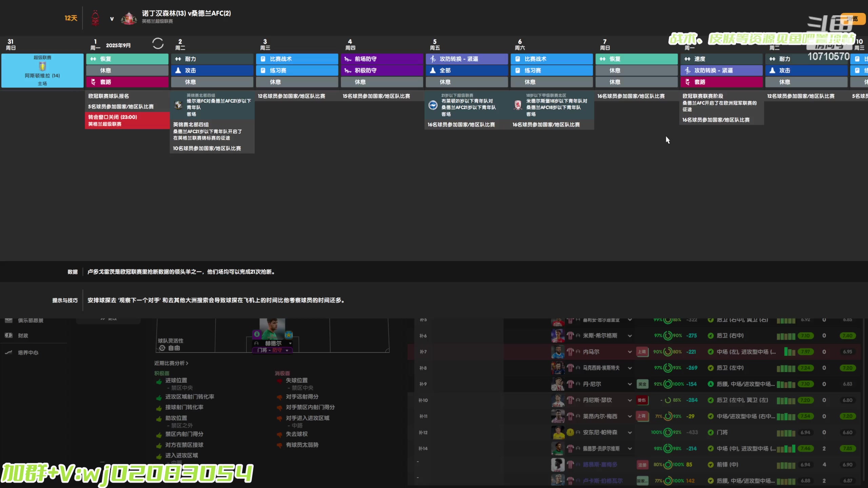Click the condition circle in 莱昂内尔·梅西's row
868x488 pixels.
[668, 416]
